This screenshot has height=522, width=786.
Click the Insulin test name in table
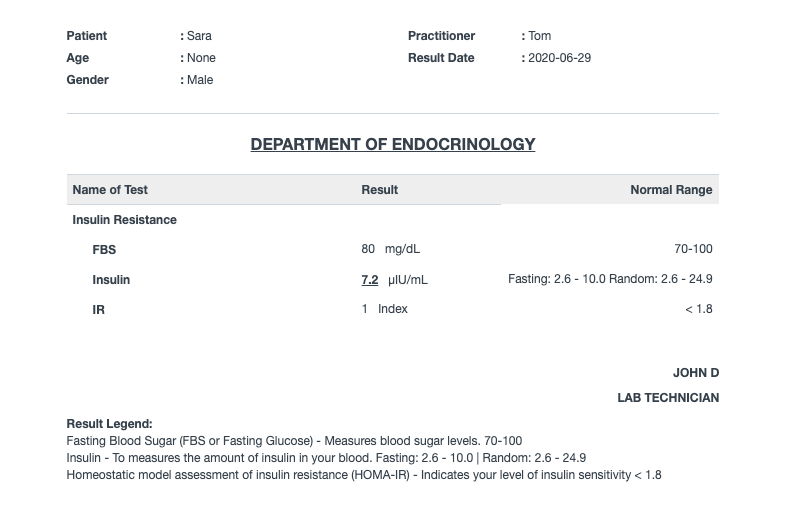point(111,280)
